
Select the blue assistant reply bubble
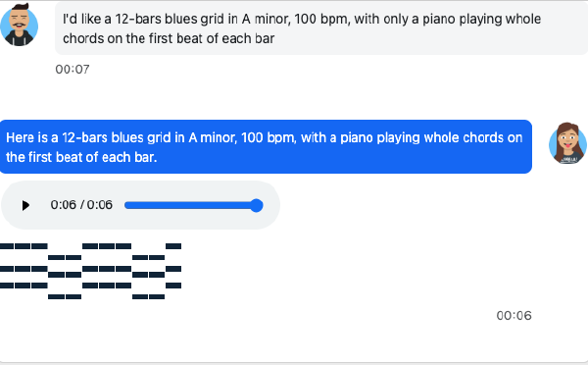[x=266, y=147]
